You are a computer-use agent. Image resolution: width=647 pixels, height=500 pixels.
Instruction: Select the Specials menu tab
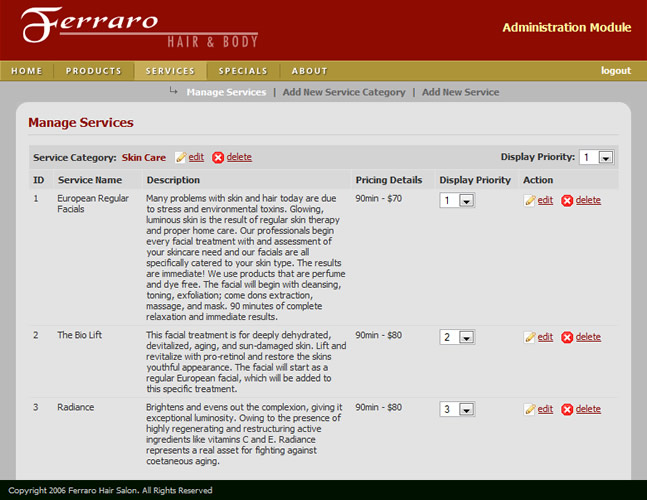[243, 71]
